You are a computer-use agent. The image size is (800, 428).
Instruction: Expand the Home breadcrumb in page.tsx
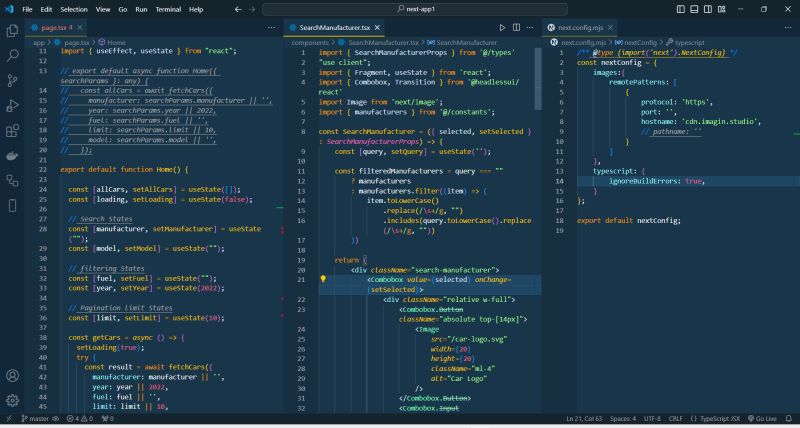[x=112, y=43]
